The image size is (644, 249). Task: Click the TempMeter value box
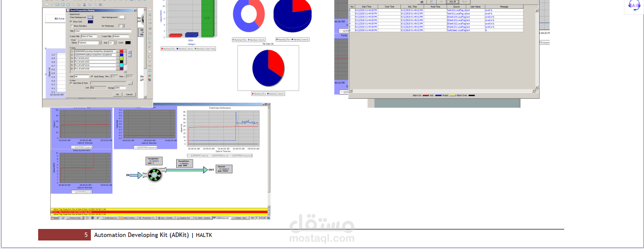pos(154,161)
